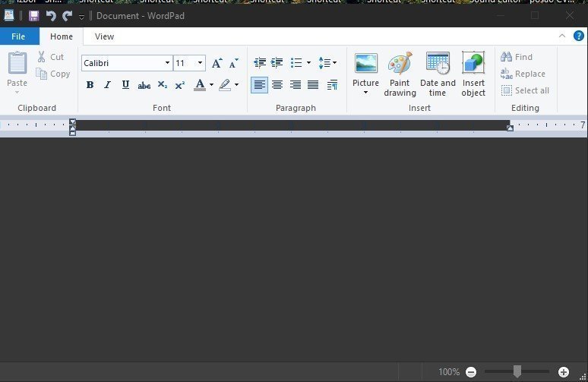
Task: Expand the Calibri font family dropdown
Action: pos(167,63)
